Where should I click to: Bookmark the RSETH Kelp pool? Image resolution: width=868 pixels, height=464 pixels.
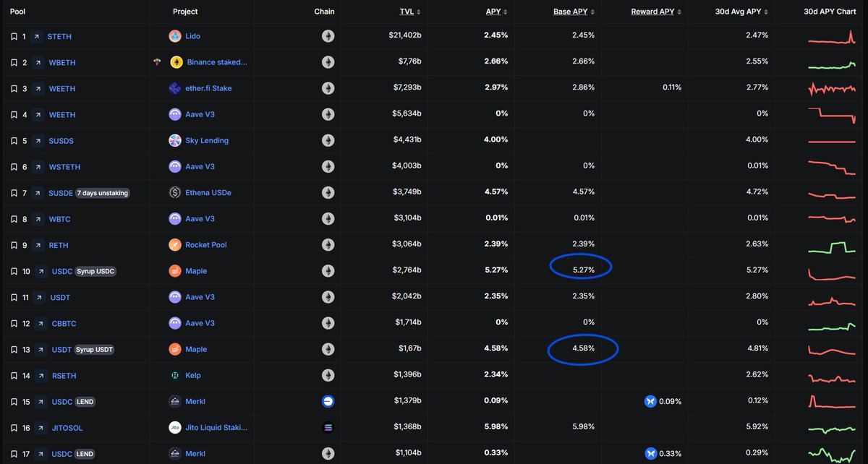[x=14, y=375]
